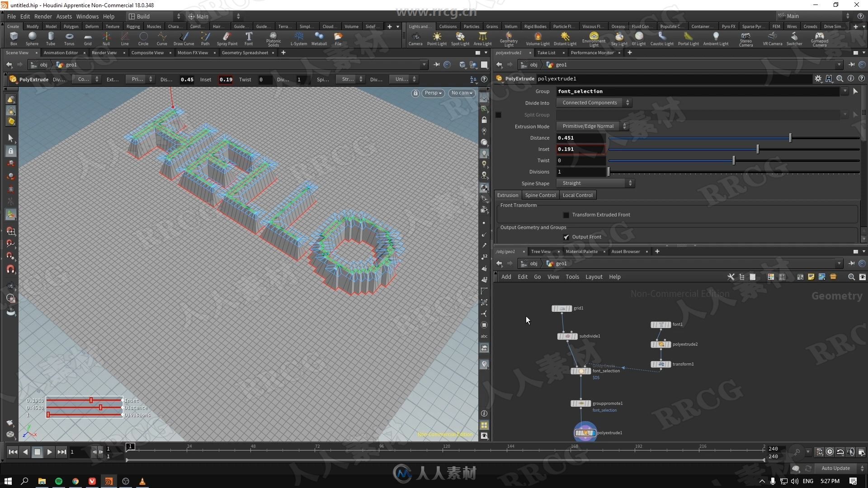Switch to Spine Control tab

(539, 195)
